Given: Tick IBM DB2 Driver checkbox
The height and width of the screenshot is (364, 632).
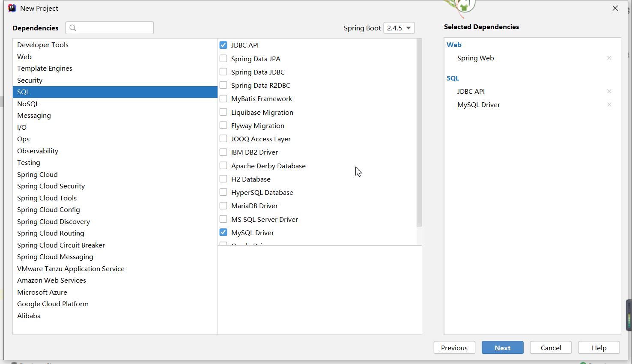Looking at the screenshot, I should [x=223, y=152].
